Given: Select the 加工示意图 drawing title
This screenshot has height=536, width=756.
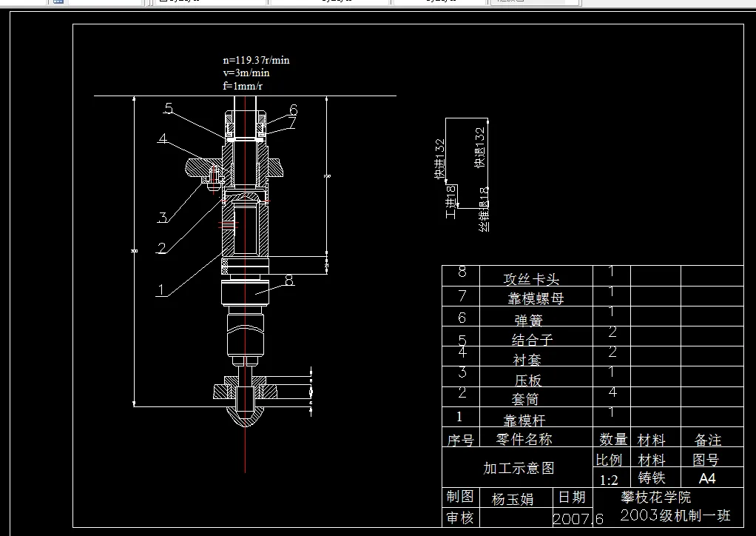Looking at the screenshot, I should pyautogui.click(x=519, y=468).
